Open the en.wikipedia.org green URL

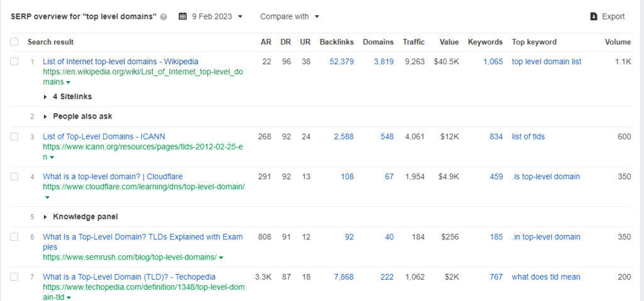(143, 77)
